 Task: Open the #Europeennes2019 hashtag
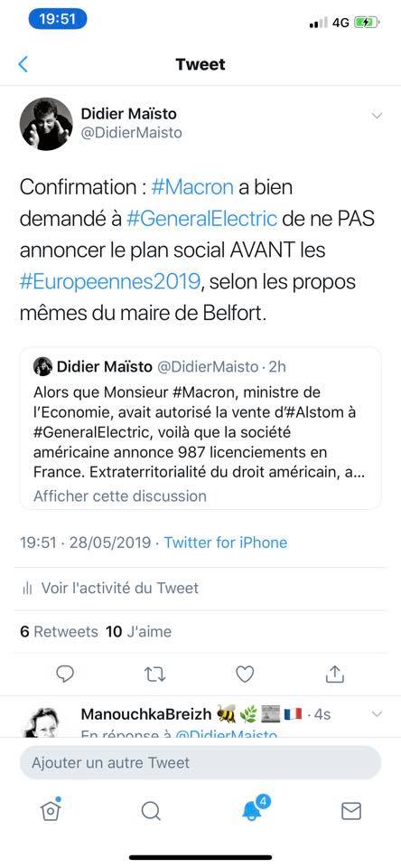(109, 282)
